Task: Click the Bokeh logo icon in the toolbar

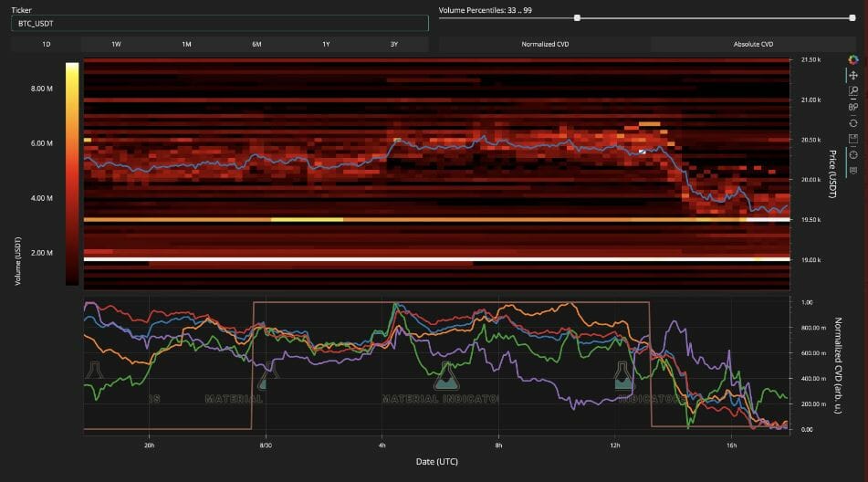Action: coord(853,59)
